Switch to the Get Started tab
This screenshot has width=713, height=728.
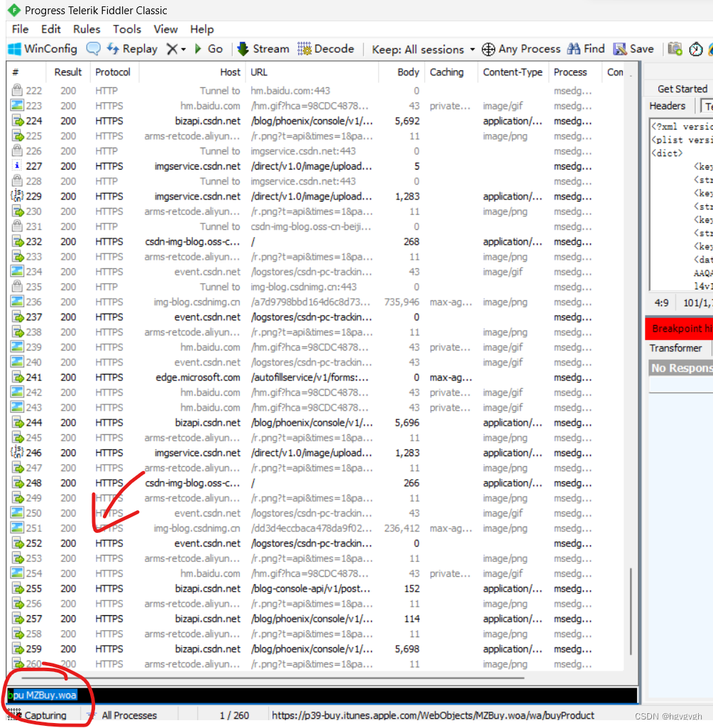[682, 89]
